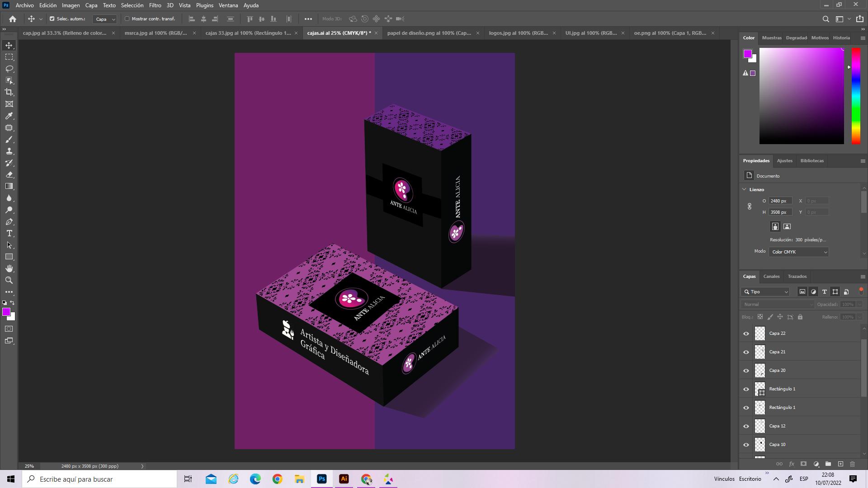
Task: Create a new layer in the Capas panel
Action: tap(840, 464)
